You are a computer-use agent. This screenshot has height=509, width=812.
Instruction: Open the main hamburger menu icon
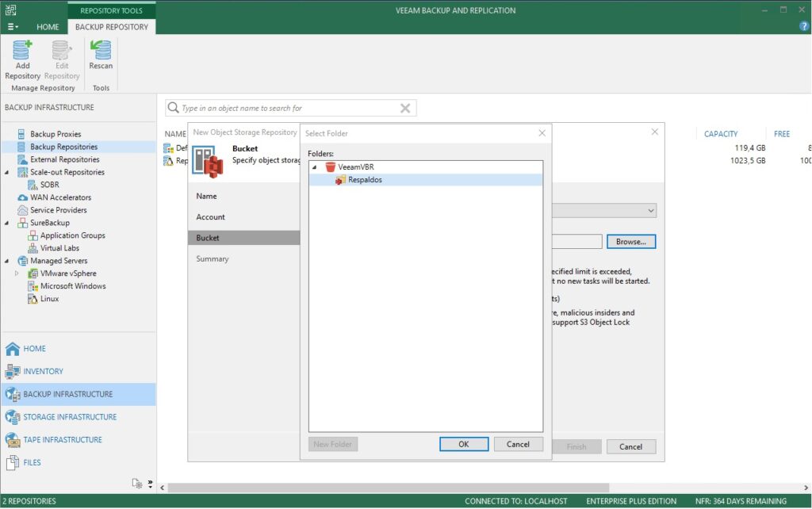13,27
